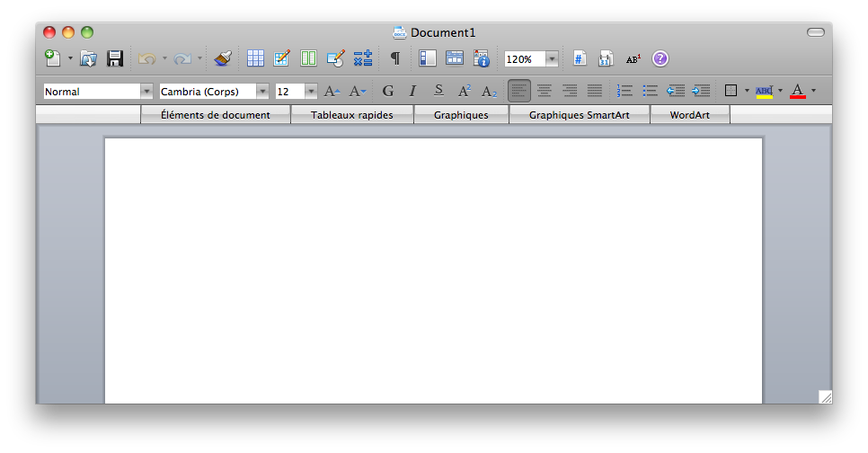Screen dimensions: 868x453
Task: Click the Undo arrow icon
Action: pyautogui.click(x=146, y=58)
